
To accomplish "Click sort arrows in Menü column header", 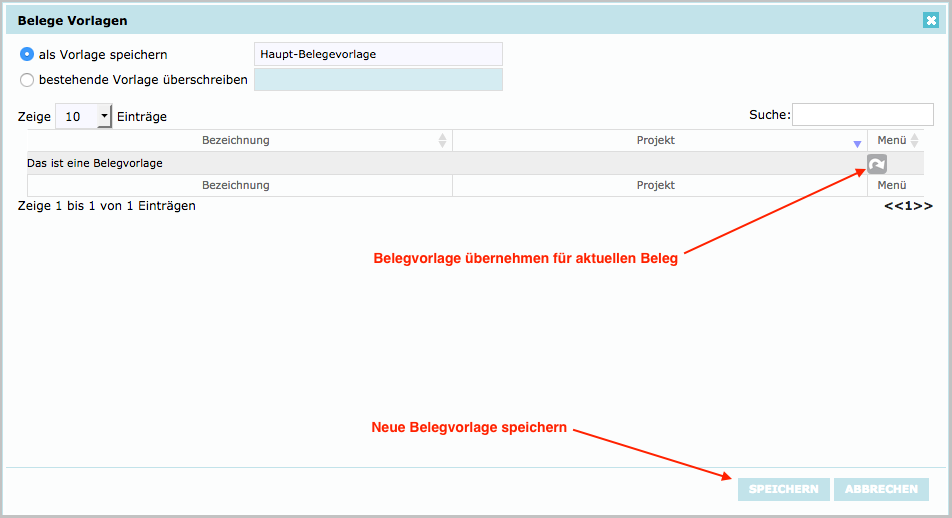I will (914, 141).
